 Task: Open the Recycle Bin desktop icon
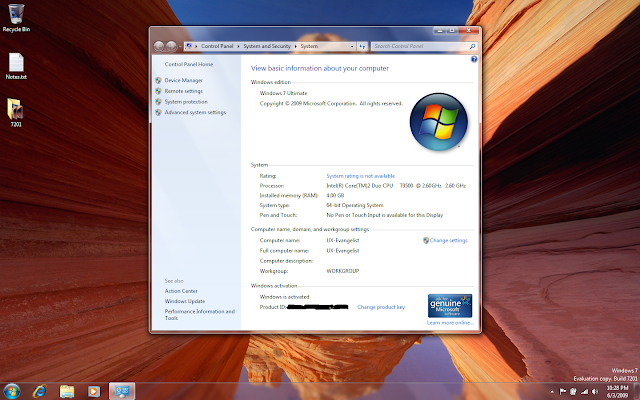(x=16, y=18)
